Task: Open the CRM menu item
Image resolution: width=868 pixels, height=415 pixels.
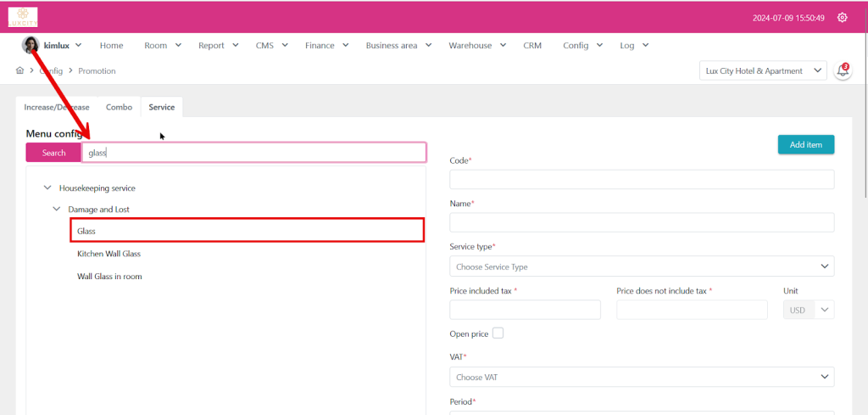Action: pos(532,45)
